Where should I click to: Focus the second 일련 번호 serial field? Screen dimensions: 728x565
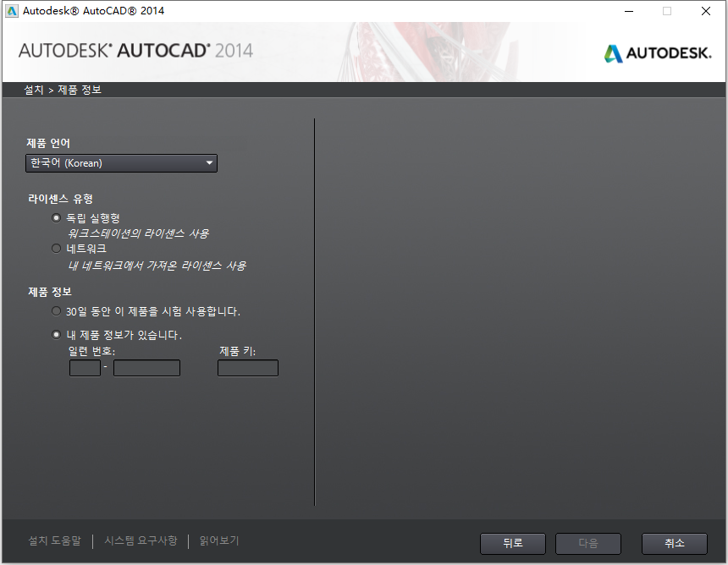(x=146, y=368)
